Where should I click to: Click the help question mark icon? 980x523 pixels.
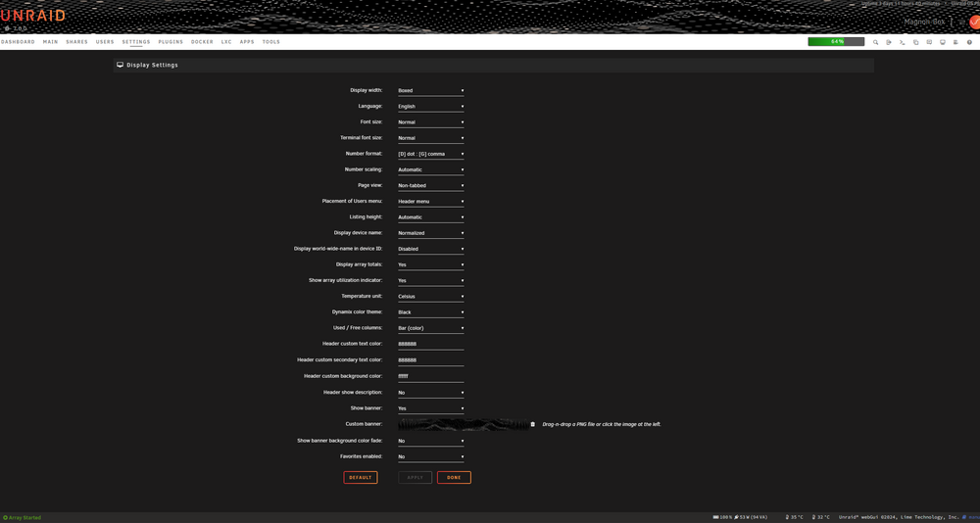(x=969, y=42)
